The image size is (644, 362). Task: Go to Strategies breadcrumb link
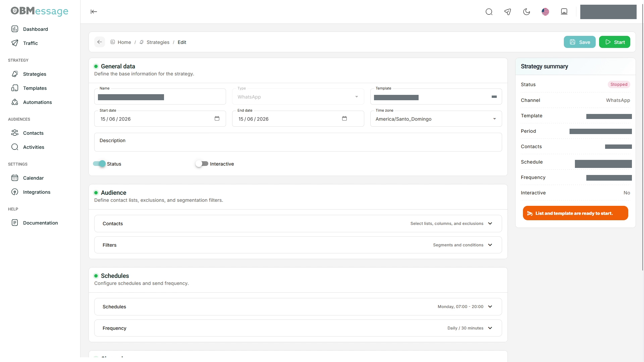point(155,42)
